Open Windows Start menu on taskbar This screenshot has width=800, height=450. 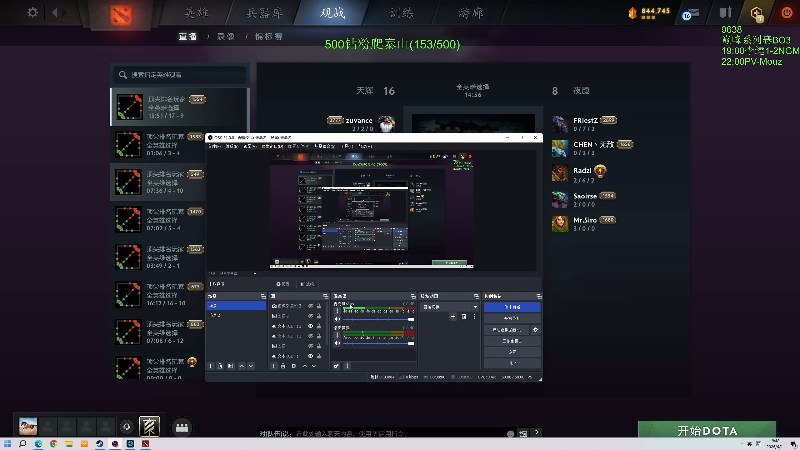coord(7,444)
